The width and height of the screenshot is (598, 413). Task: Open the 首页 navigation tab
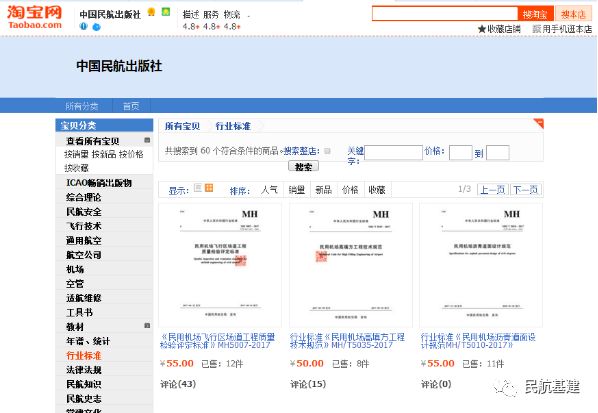(131, 106)
